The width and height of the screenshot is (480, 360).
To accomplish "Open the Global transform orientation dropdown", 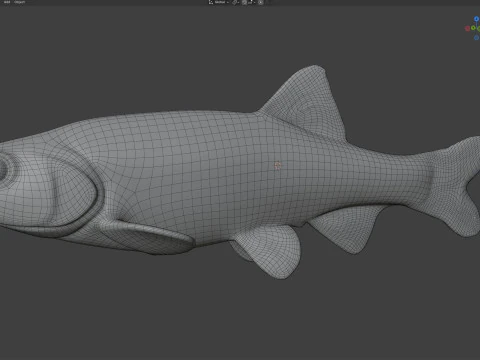I will pyautogui.click(x=219, y=2).
